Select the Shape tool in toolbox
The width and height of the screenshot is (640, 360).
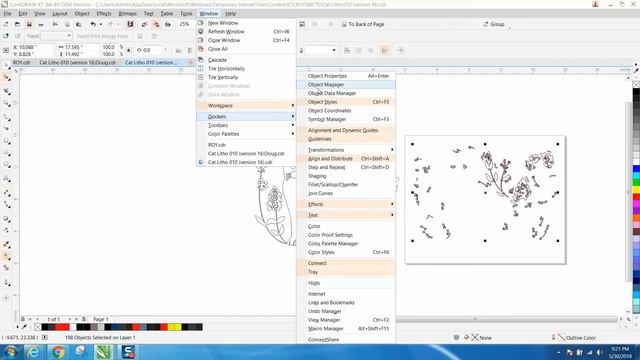pos(7,77)
